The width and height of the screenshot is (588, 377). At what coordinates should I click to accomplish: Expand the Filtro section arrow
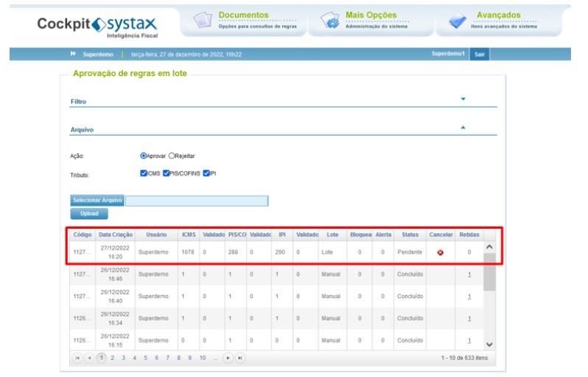463,99
